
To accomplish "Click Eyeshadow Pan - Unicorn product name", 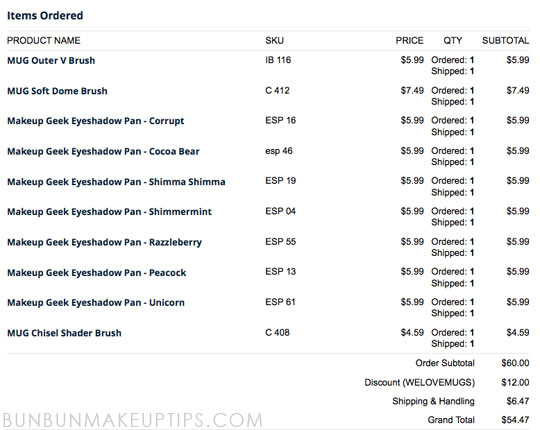I will pyautogui.click(x=96, y=303).
